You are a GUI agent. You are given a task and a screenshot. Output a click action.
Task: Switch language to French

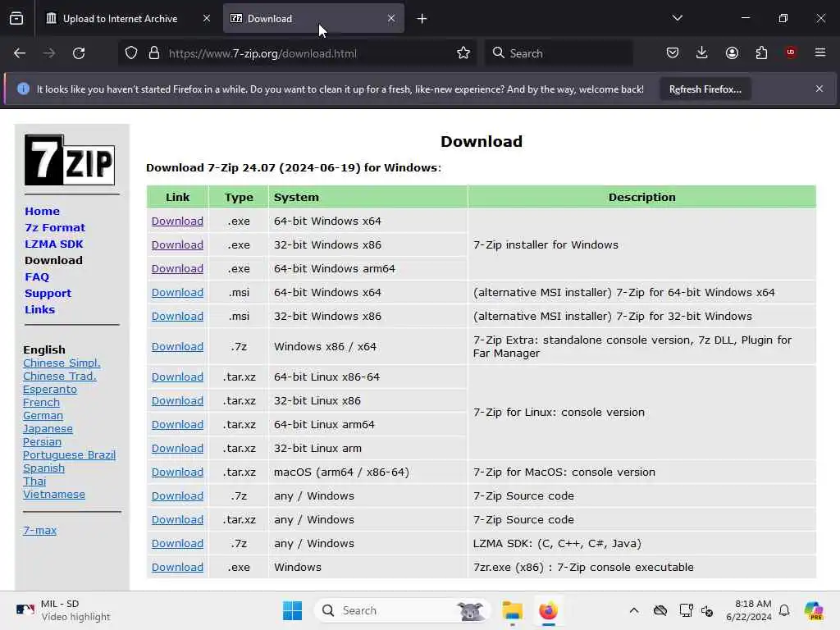(x=41, y=402)
